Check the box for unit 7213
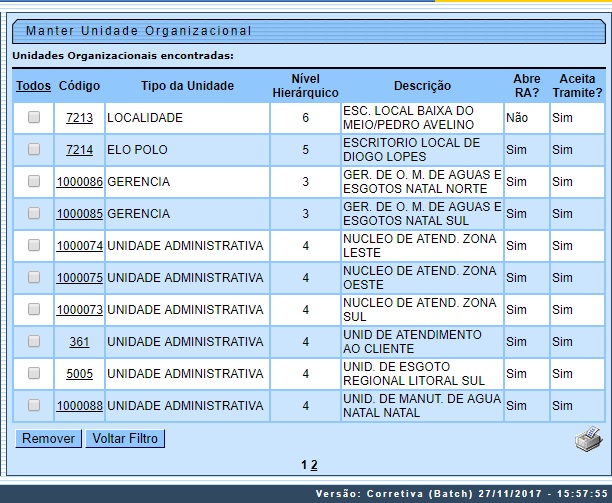612x503 pixels. coord(34,117)
